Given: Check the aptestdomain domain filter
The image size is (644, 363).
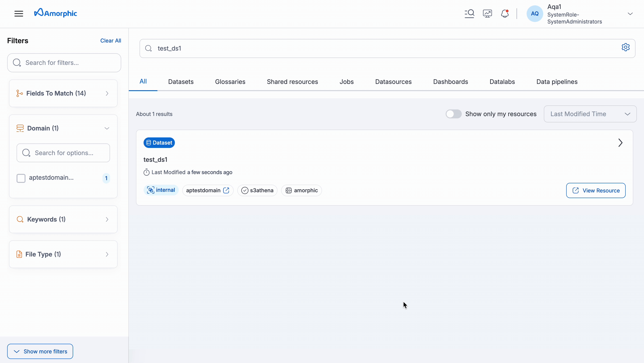Looking at the screenshot, I should pos(21,178).
